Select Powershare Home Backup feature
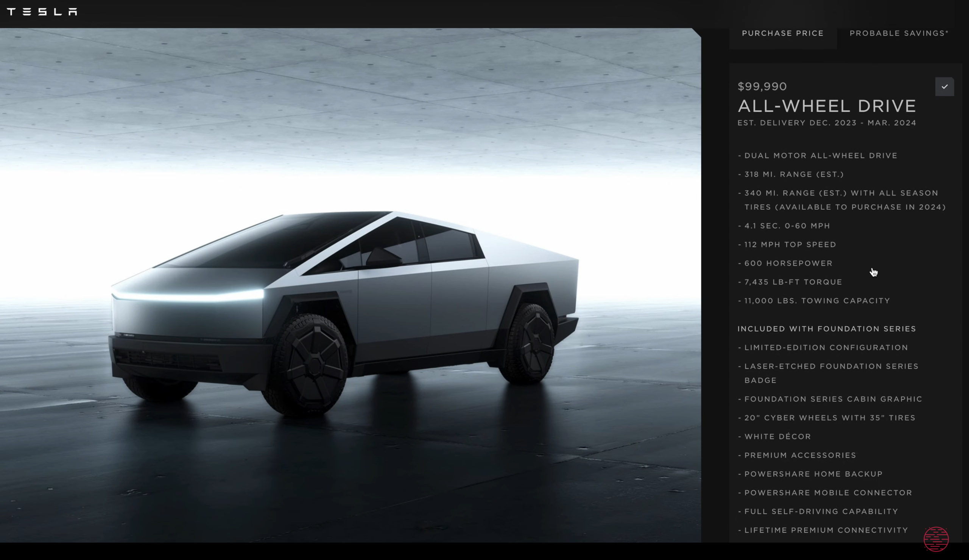 813,474
